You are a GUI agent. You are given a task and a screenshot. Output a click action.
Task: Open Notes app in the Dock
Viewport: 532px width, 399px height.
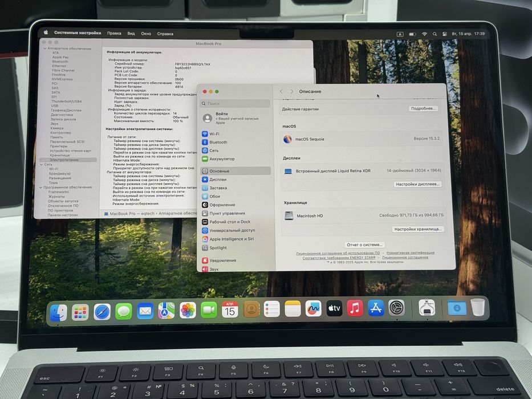(293, 309)
